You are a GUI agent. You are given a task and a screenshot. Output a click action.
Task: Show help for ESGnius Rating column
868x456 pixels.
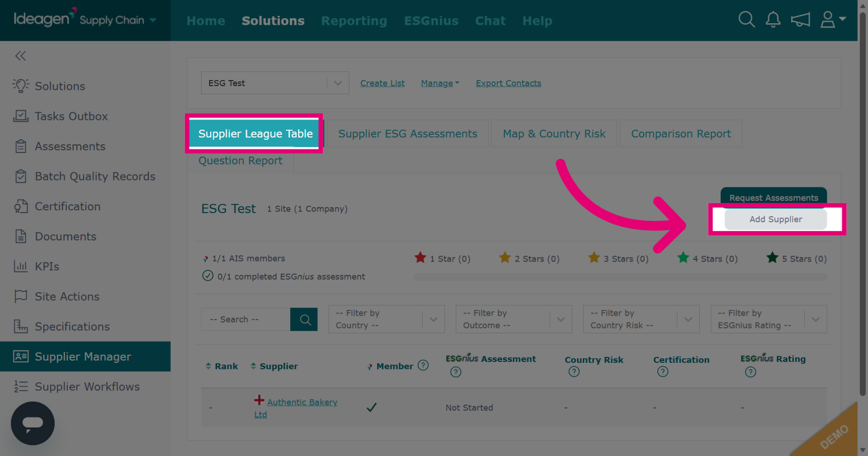(x=750, y=372)
